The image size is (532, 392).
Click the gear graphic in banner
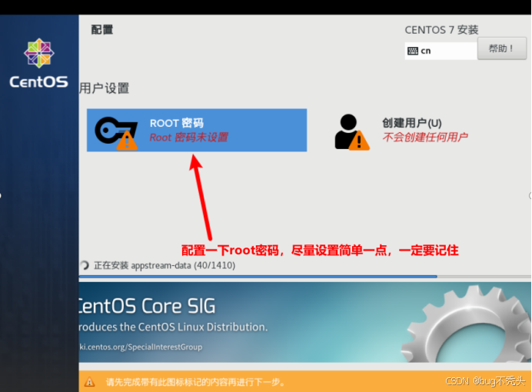pyautogui.click(x=467, y=324)
